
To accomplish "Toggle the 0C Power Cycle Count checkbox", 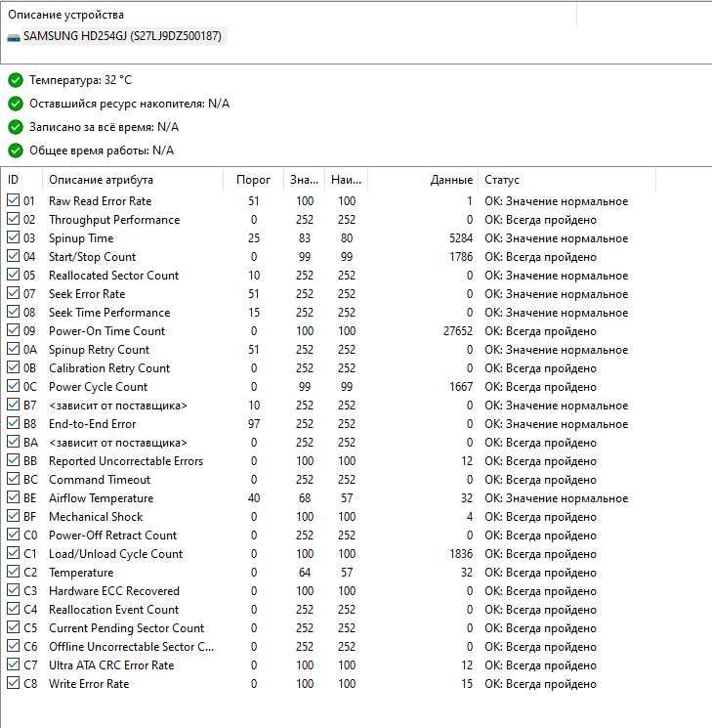I will (x=14, y=386).
